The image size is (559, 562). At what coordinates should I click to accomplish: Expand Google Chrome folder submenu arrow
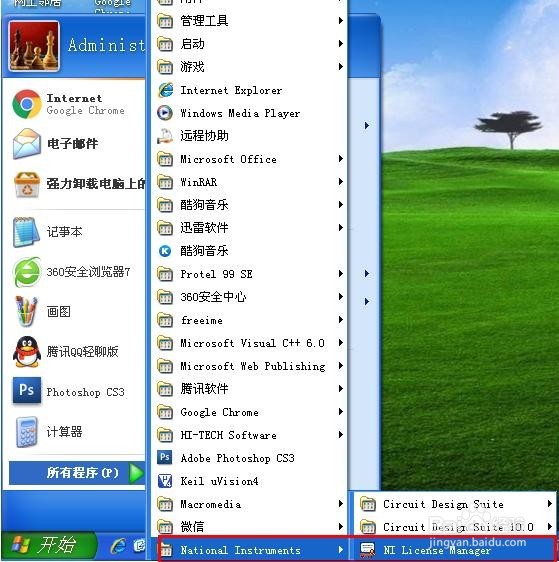341,411
